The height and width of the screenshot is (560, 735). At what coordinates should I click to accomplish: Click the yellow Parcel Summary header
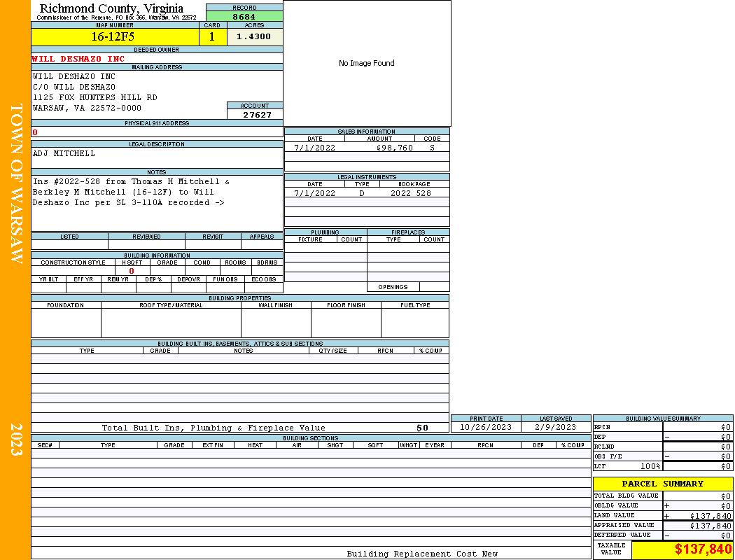click(662, 484)
